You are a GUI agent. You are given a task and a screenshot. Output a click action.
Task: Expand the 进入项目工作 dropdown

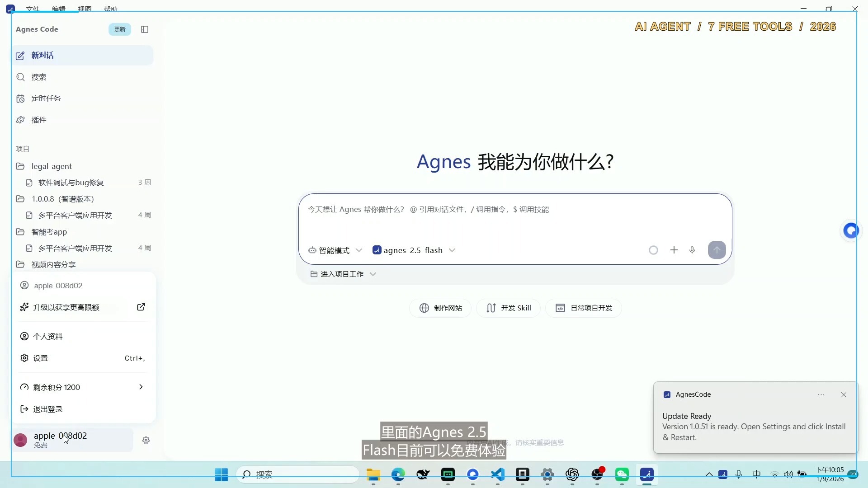click(x=343, y=274)
